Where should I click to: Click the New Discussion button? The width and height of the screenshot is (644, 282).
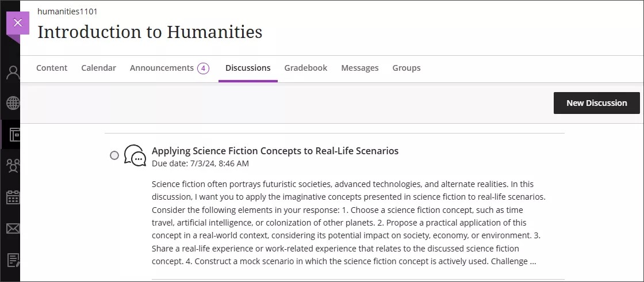(x=596, y=103)
